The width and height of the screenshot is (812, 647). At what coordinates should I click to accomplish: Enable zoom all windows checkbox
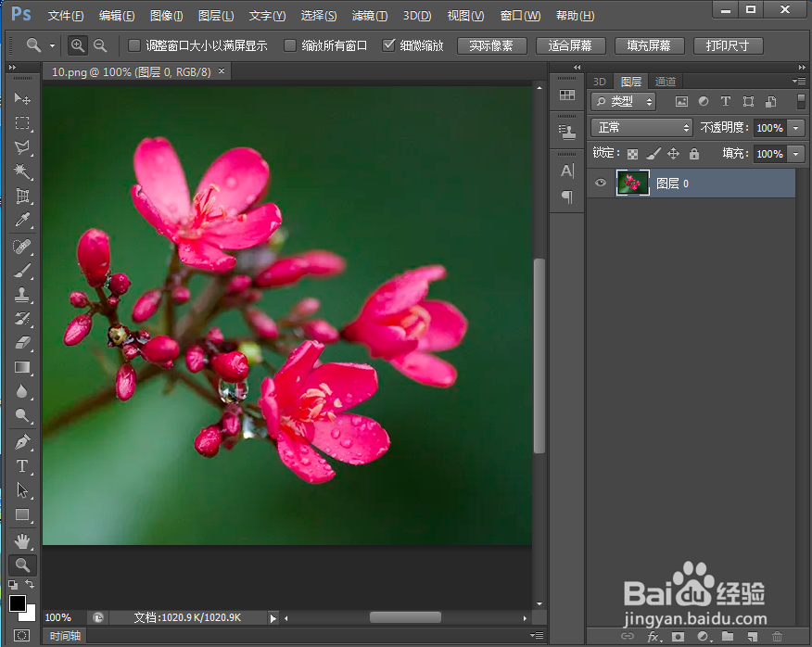290,45
